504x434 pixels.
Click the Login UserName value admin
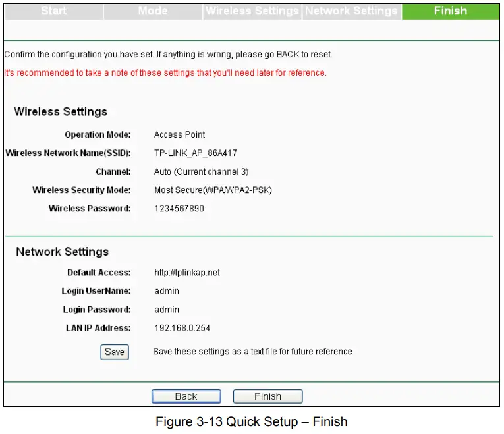(x=167, y=291)
